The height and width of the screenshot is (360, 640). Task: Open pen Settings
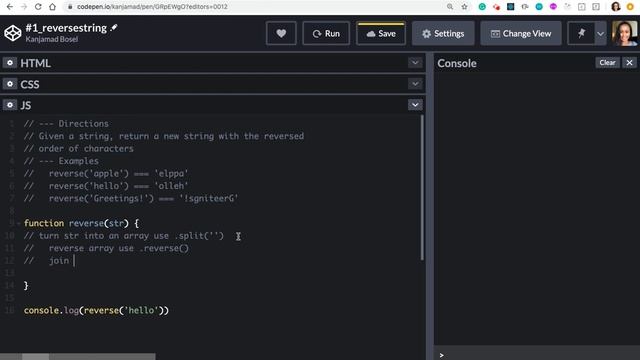coord(443,33)
